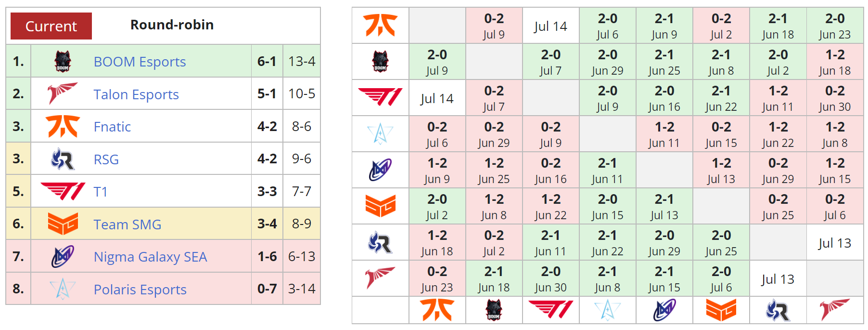This screenshot has height=330, width=868.
Task: Click the BOOM Esports logo in standings
Action: click(63, 61)
